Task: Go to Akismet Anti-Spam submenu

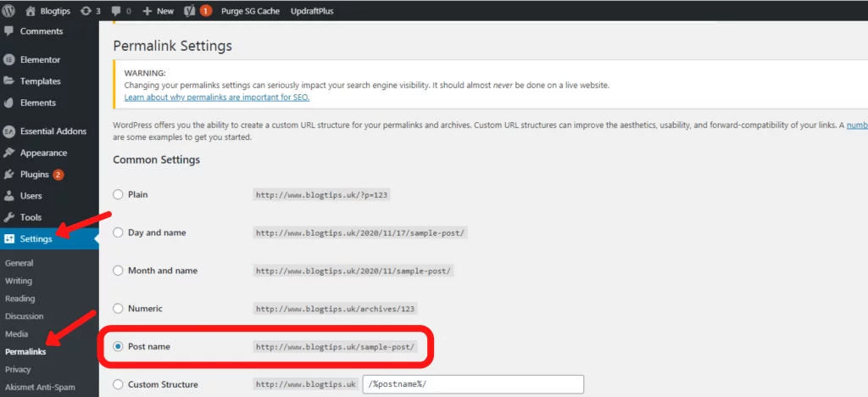Action: click(40, 387)
